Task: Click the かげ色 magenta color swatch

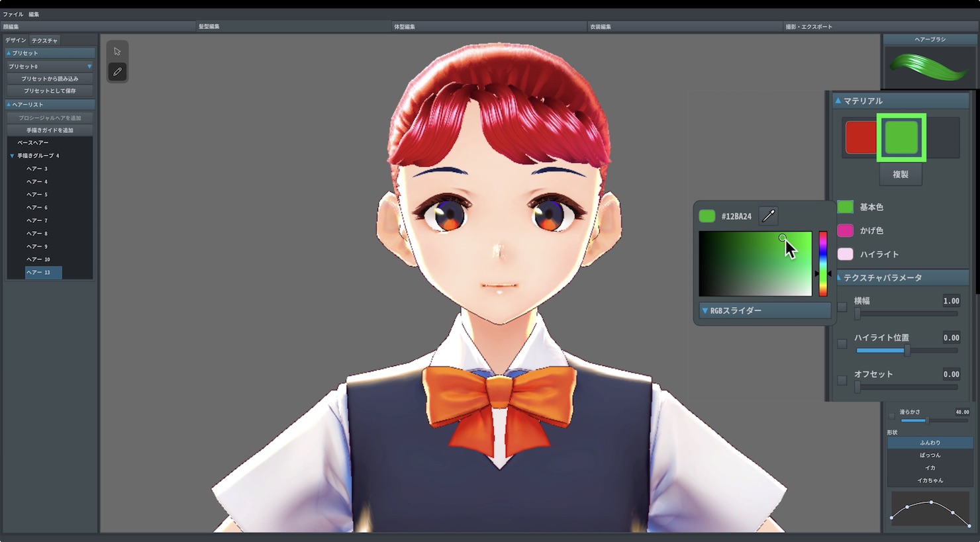Action: 846,230
